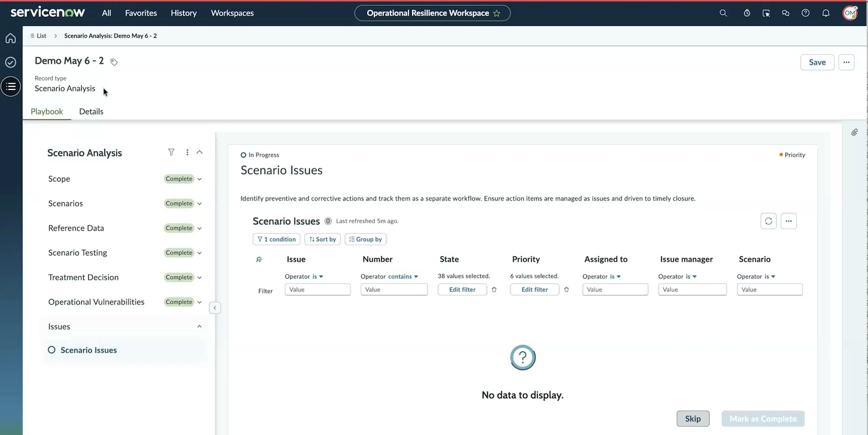The width and height of the screenshot is (868, 435).
Task: Switch to the Details tab
Action: coord(91,111)
